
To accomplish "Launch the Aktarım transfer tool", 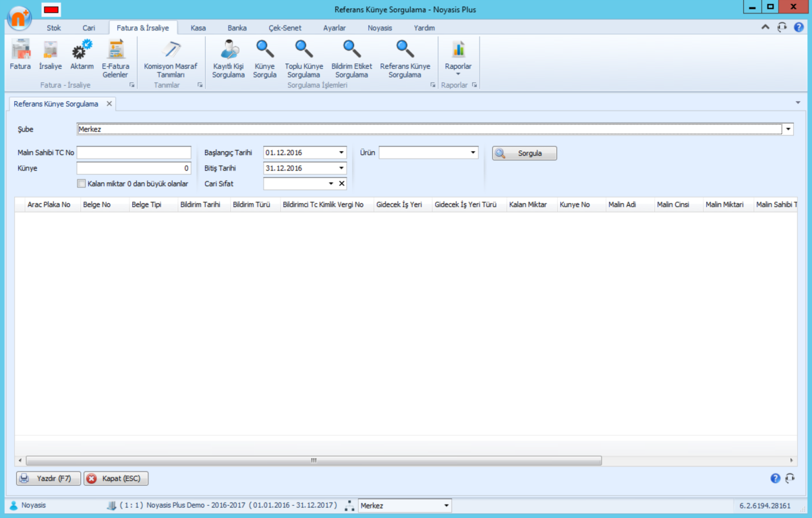I will pos(82,55).
